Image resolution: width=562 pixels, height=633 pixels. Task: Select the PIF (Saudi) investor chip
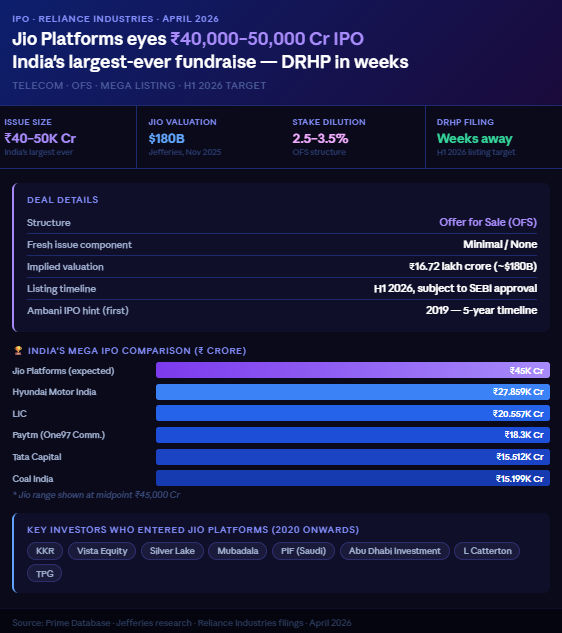[x=303, y=551]
